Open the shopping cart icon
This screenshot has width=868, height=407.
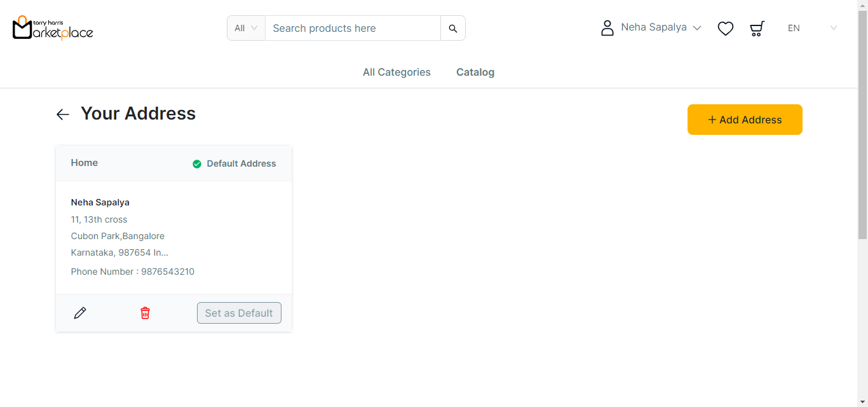click(756, 28)
